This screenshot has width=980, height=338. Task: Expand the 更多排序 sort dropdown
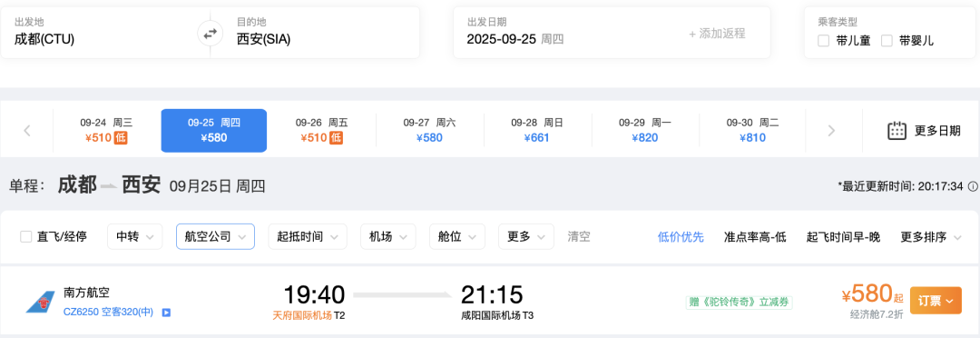(931, 236)
